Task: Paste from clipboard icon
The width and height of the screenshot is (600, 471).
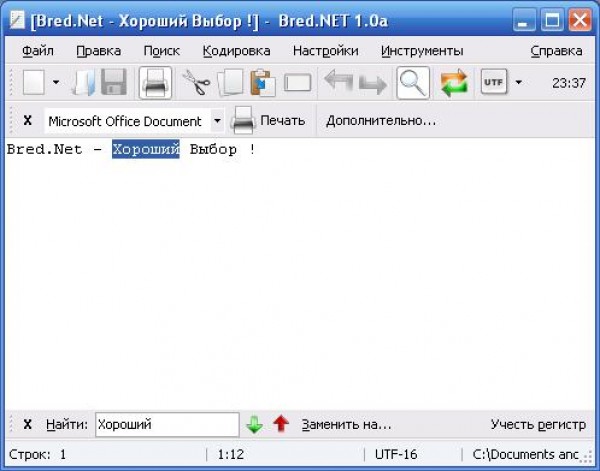Action: pos(263,82)
